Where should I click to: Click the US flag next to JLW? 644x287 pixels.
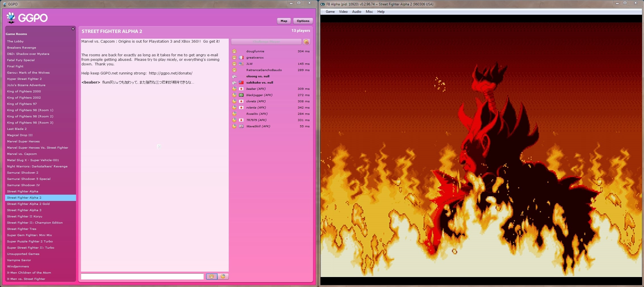pos(241,64)
